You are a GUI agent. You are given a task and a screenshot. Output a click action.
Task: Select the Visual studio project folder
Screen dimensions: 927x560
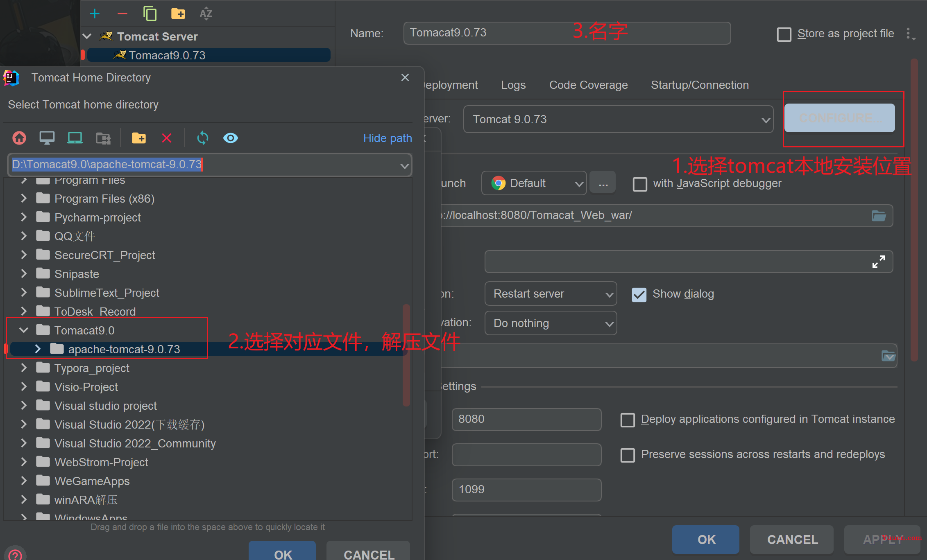106,406
